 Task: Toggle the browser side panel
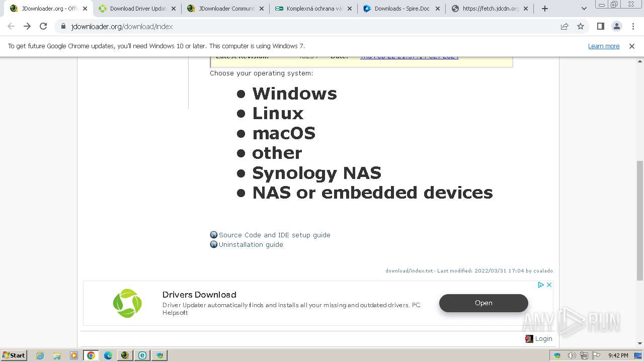coord(601,26)
